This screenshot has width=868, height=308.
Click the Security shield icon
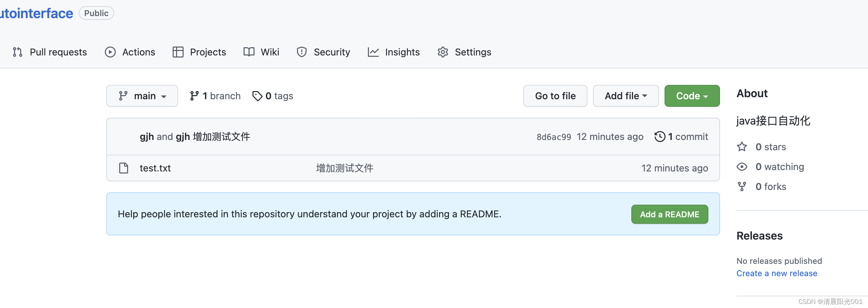click(x=302, y=52)
